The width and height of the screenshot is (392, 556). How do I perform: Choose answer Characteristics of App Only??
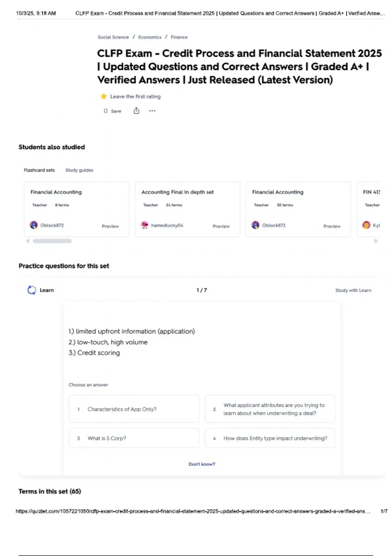click(134, 409)
